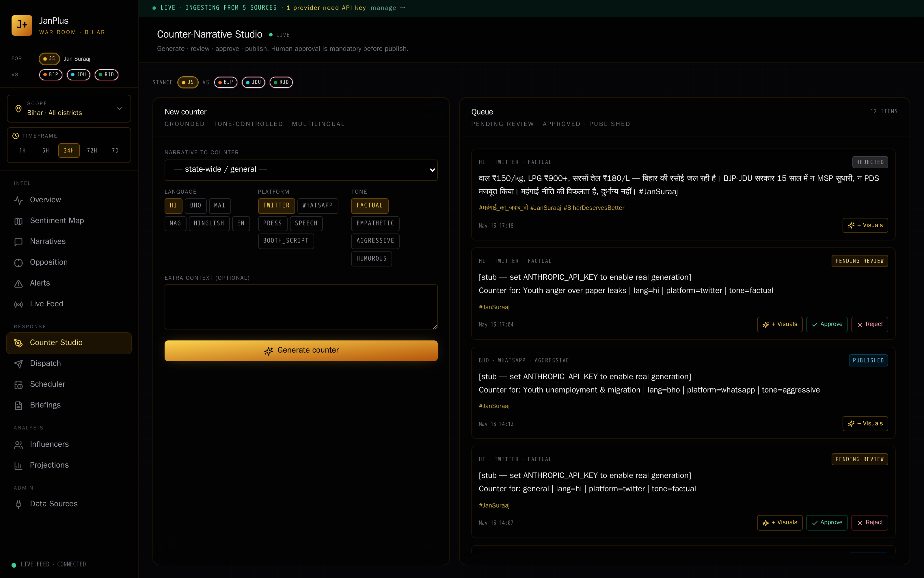
Task: Choose the SPEECH platform chip
Action: click(306, 224)
